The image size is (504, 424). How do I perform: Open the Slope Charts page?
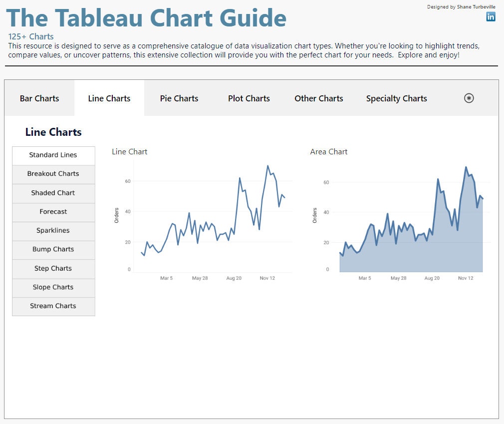[53, 287]
